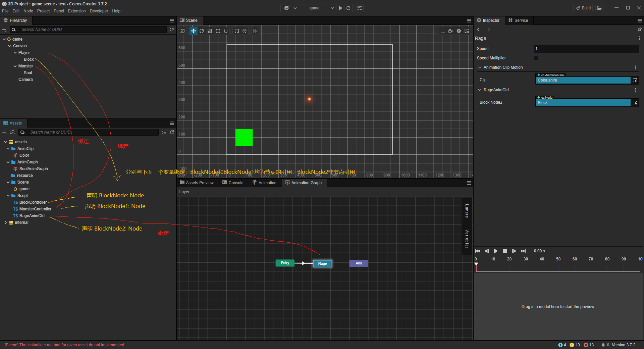Enable the Speed Multiplier checkbox
Screen dimensions: 644x349
[x=536, y=58]
